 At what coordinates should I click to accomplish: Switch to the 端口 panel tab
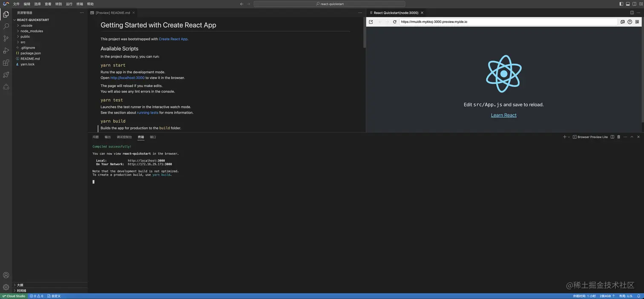[153, 137]
